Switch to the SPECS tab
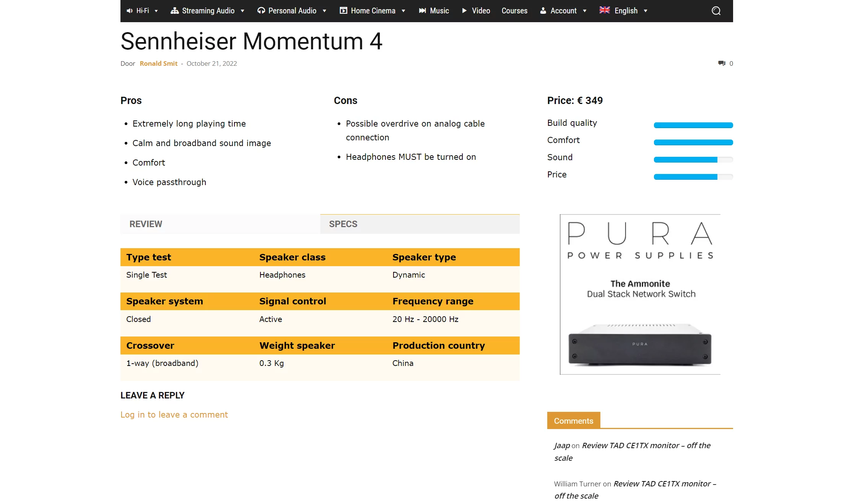 [420, 224]
